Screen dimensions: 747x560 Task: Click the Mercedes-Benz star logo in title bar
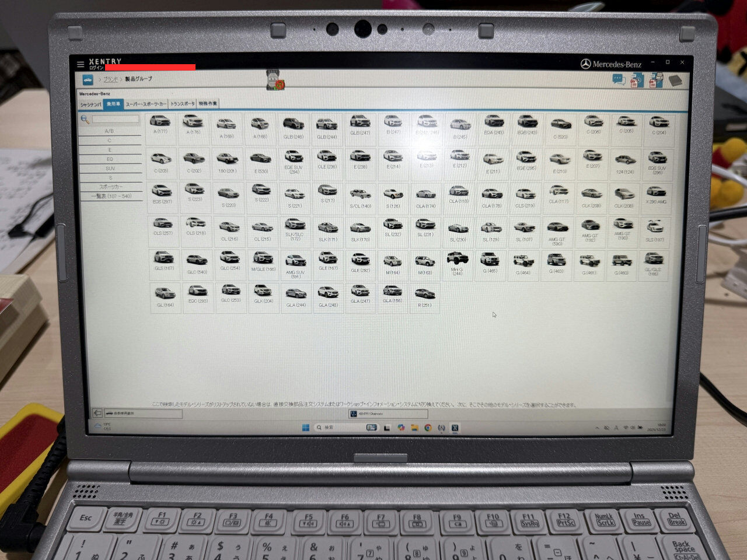(x=585, y=64)
